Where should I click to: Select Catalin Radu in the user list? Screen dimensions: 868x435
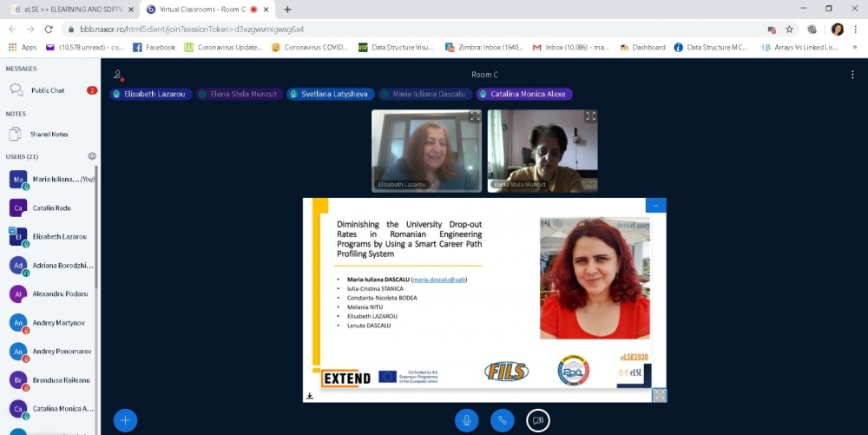tap(51, 208)
